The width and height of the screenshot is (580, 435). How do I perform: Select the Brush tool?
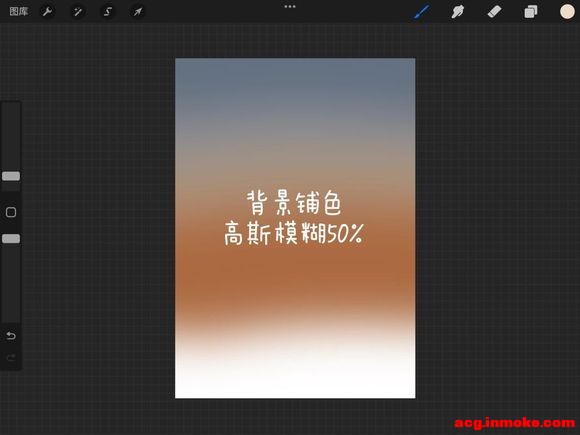tap(422, 12)
